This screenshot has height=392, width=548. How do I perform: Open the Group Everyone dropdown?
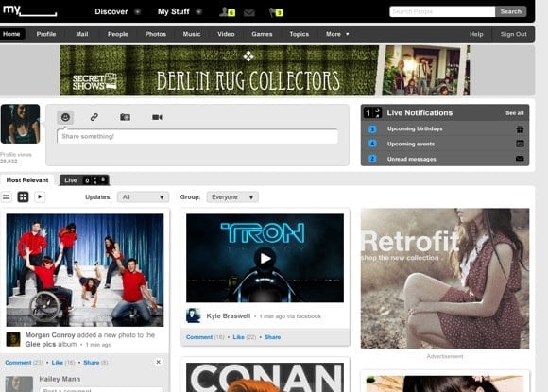point(232,197)
